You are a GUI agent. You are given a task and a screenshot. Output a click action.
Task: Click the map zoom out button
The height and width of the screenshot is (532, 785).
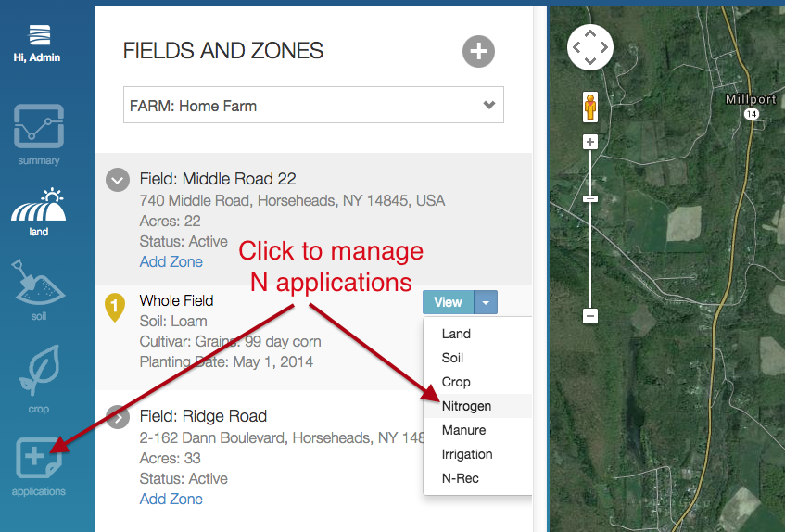pyautogui.click(x=589, y=316)
